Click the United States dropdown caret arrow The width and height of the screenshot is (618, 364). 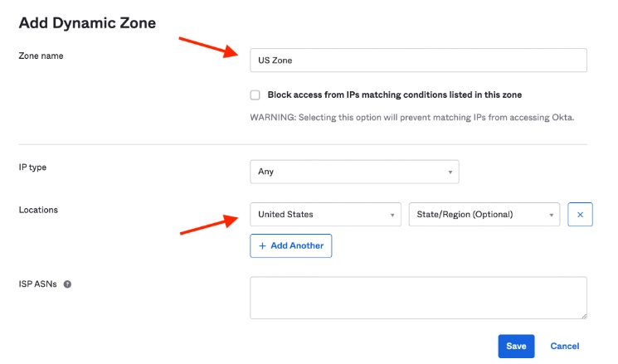(x=392, y=215)
